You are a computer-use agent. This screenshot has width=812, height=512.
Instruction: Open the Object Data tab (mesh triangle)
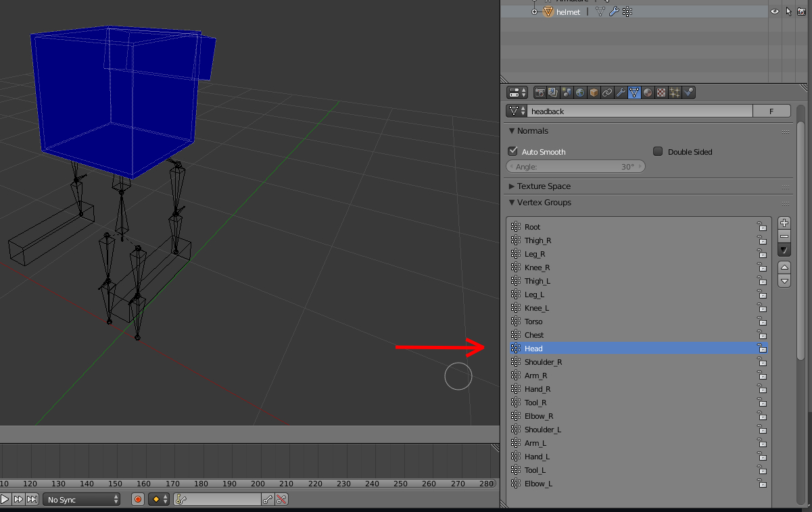634,93
